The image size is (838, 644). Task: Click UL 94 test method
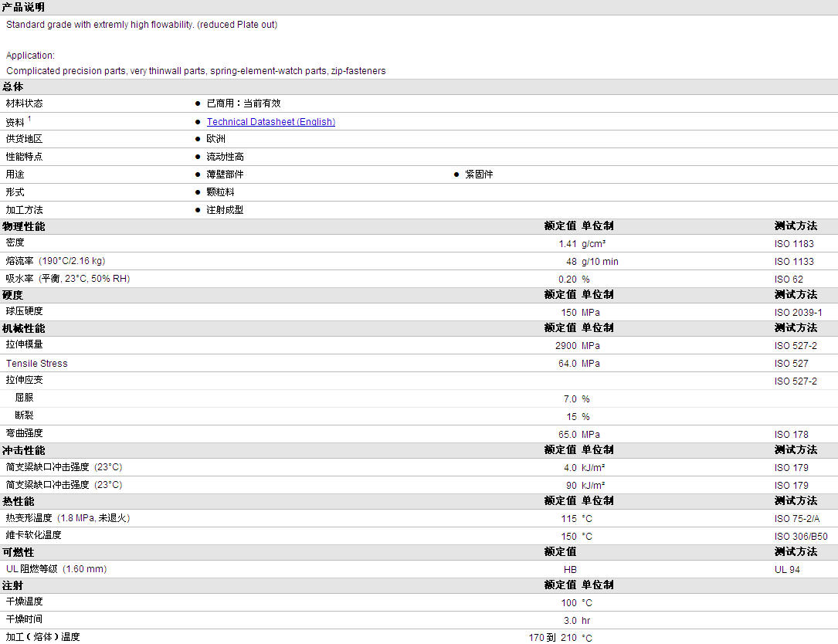click(x=787, y=570)
